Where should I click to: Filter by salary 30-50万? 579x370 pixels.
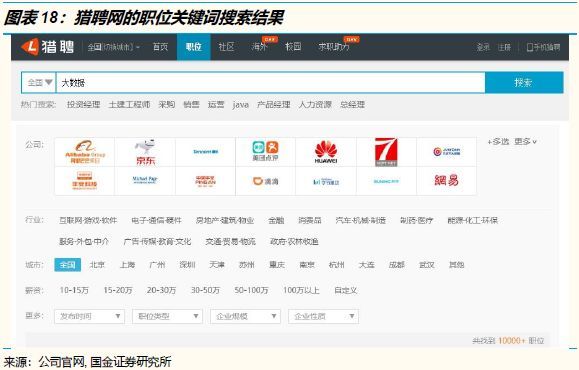click(x=205, y=290)
